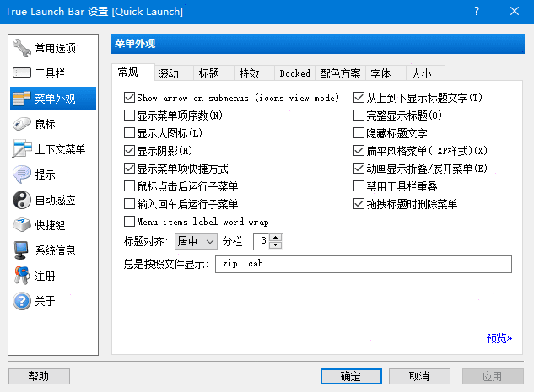Select the 上下文菜单 icon
Viewport: 534px width, 392px height.
pos(22,149)
